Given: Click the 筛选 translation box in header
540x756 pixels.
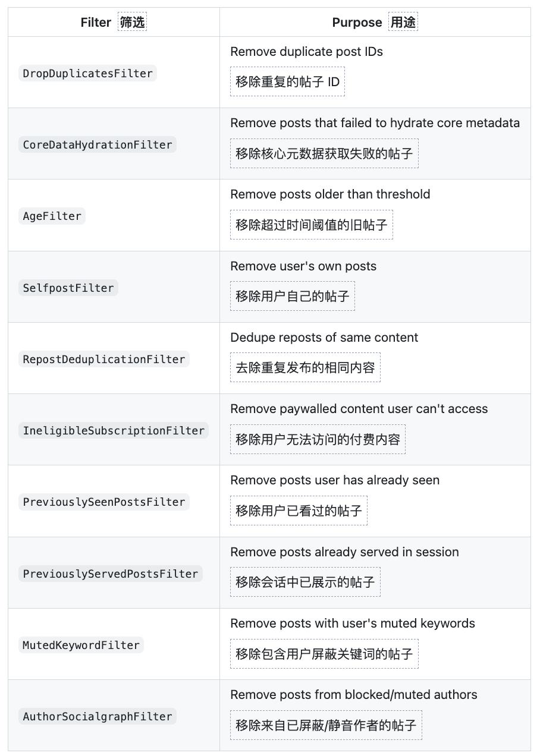Looking at the screenshot, I should tap(132, 23).
